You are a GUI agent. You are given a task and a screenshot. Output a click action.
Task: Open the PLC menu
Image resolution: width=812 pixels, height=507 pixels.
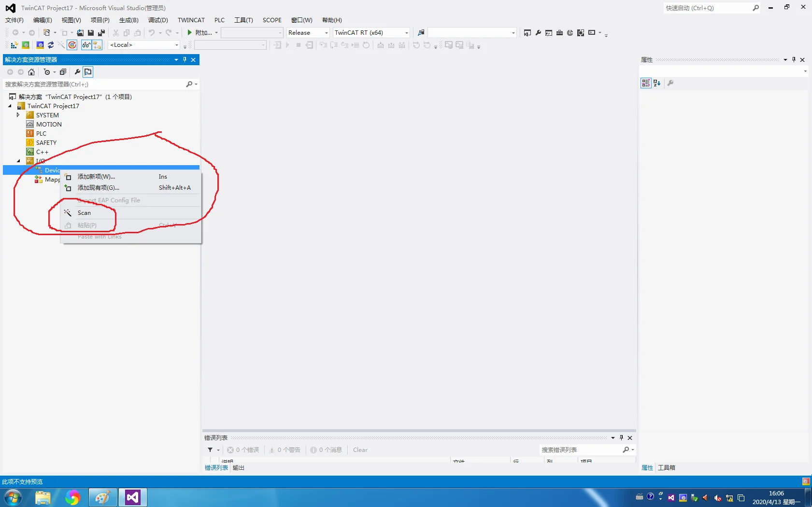tap(220, 20)
